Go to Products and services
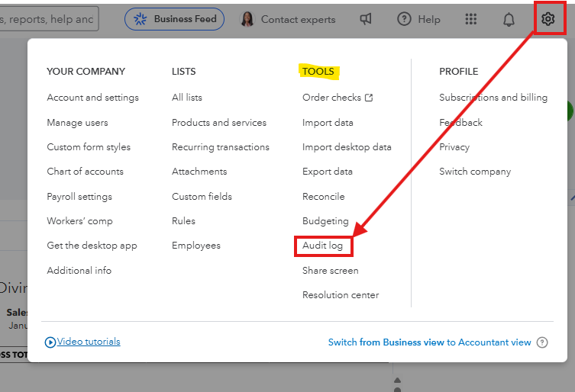 [219, 122]
